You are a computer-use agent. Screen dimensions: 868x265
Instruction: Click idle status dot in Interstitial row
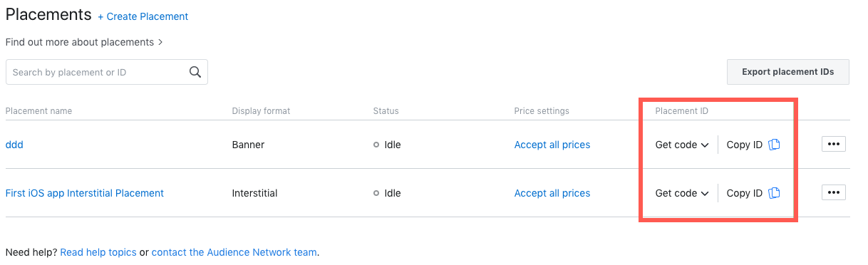(376, 193)
